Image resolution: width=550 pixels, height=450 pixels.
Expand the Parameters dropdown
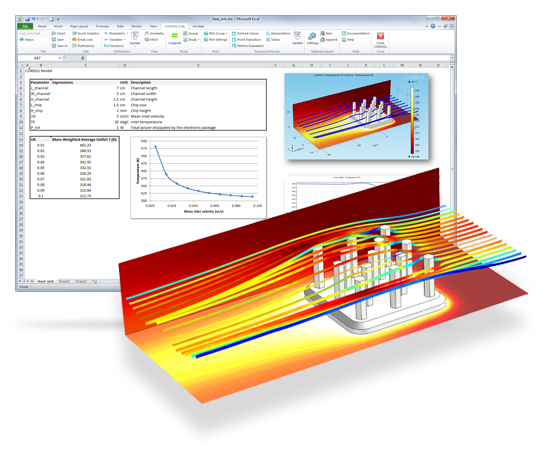click(x=127, y=33)
